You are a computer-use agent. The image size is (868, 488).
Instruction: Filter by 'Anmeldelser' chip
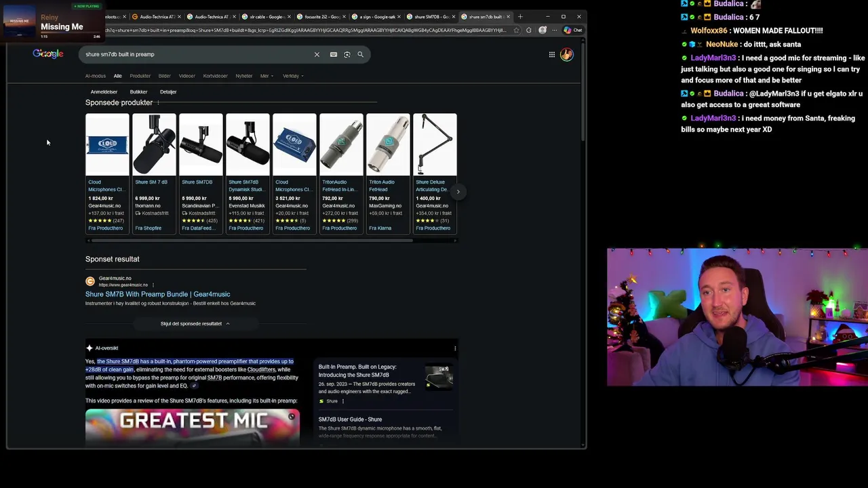104,91
